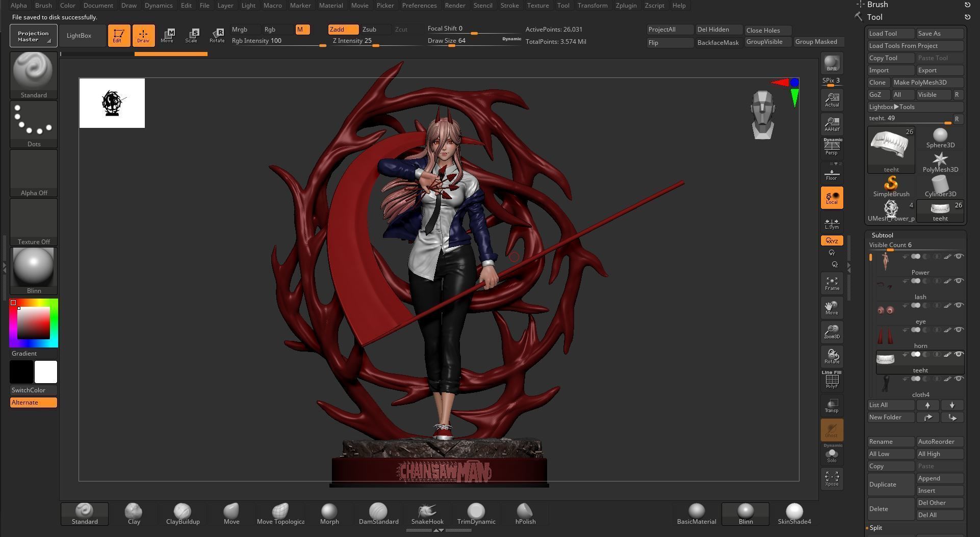Screen dimensions: 980x537
Task: Move selected subtool up with arrow
Action: coord(927,405)
